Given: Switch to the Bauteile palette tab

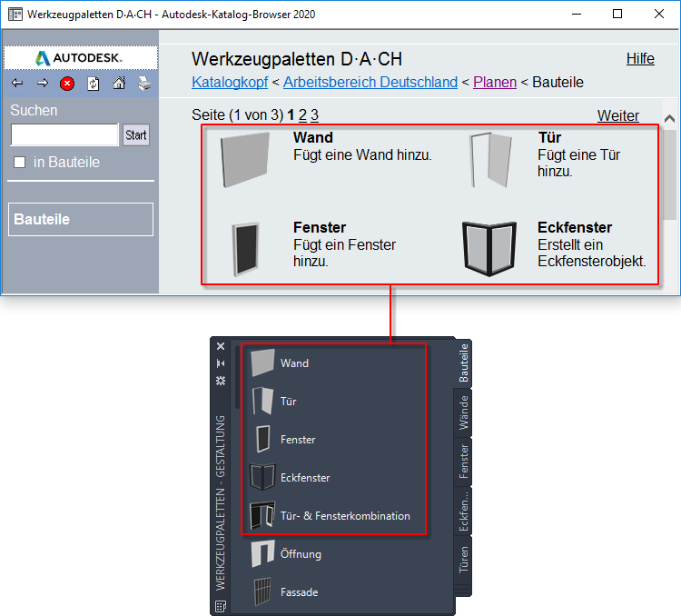Looking at the screenshot, I should coord(463,363).
